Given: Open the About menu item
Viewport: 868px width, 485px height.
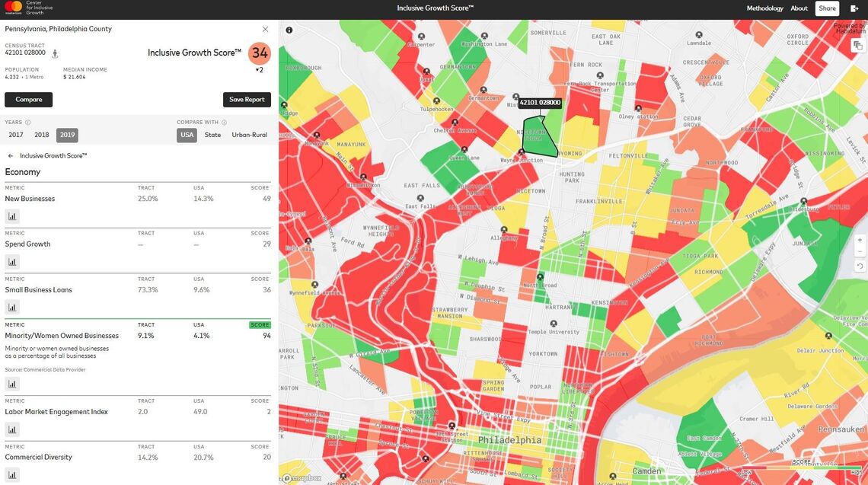Looking at the screenshot, I should pos(799,8).
